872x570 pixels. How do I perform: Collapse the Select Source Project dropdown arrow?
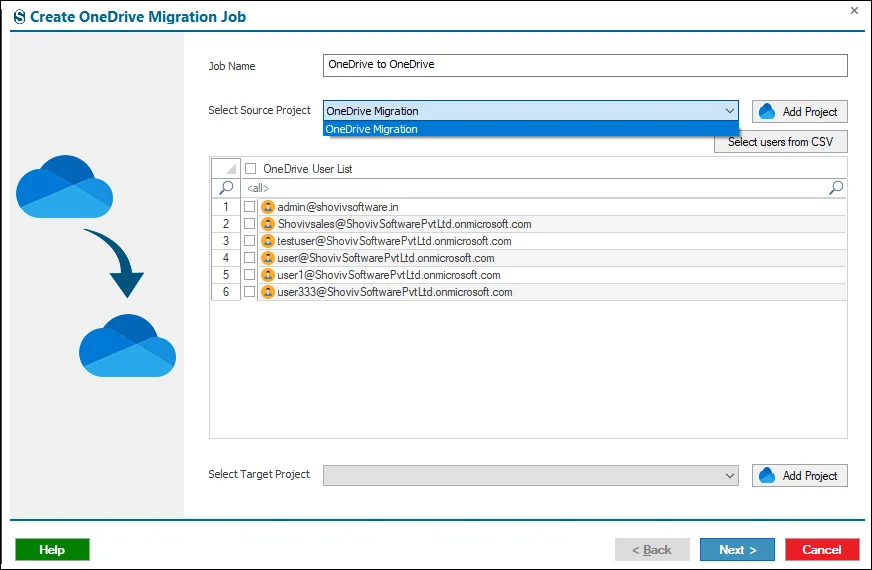coord(730,111)
